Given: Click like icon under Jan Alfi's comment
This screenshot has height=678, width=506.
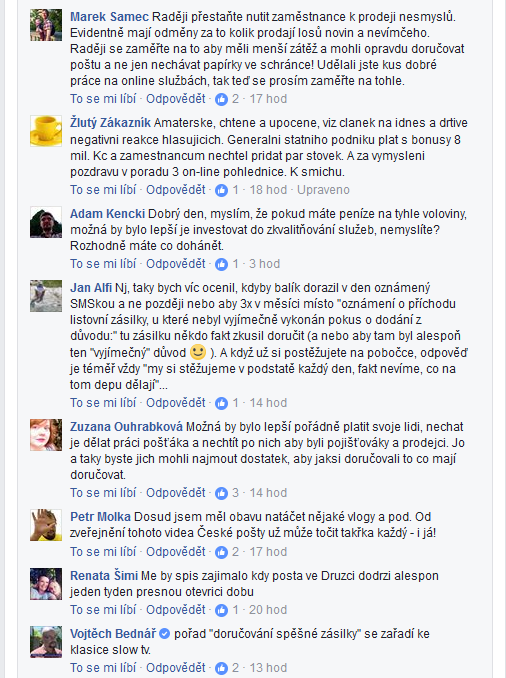Looking at the screenshot, I should click(221, 403).
